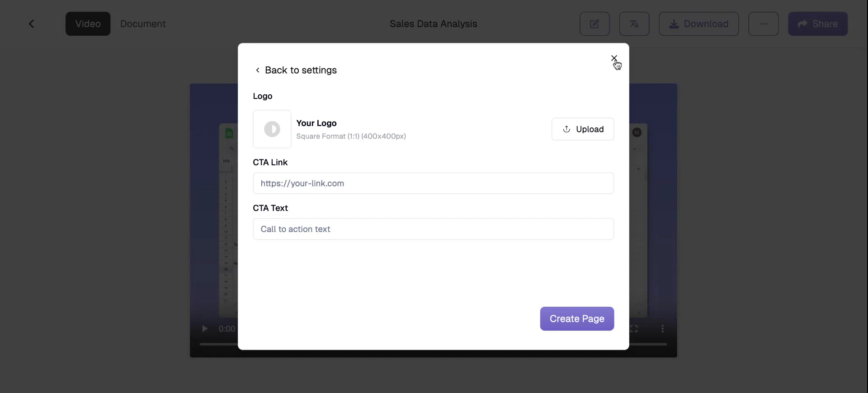Click the Your Logo placeholder thumbnail
Image resolution: width=868 pixels, height=393 pixels.
point(272,129)
